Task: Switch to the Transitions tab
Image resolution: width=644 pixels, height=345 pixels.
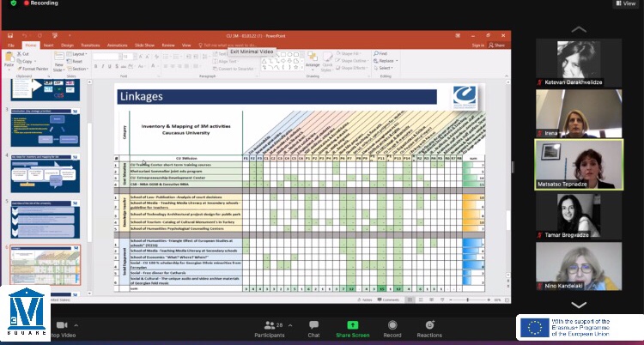Action: pyautogui.click(x=90, y=45)
